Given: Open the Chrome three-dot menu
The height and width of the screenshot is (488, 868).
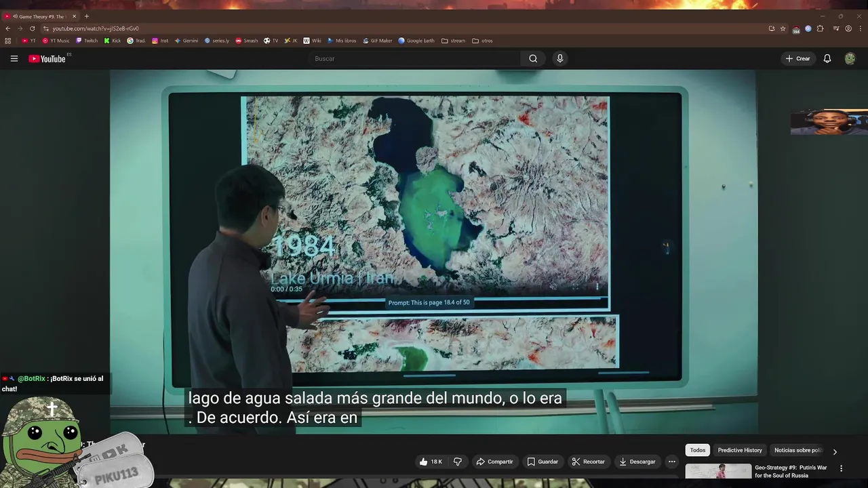Looking at the screenshot, I should pos(861,28).
